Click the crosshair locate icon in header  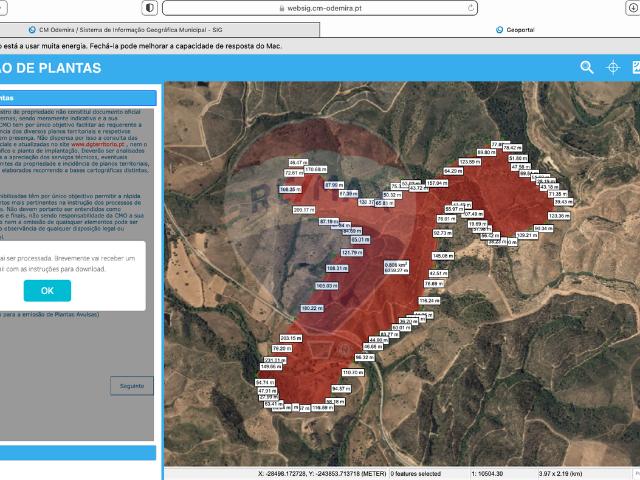coord(614,67)
